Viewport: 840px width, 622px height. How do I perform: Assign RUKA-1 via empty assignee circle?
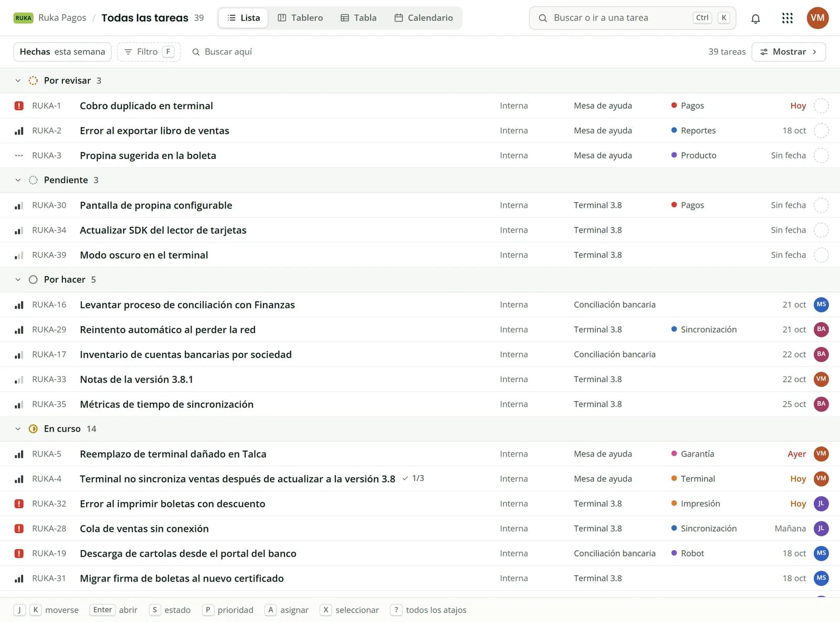tap(821, 106)
